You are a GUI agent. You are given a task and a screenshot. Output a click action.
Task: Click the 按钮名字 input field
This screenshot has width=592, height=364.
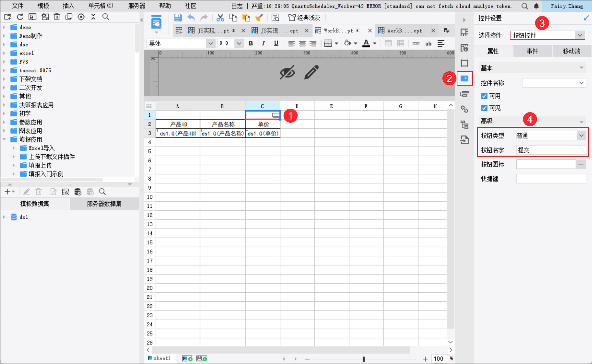pos(551,150)
